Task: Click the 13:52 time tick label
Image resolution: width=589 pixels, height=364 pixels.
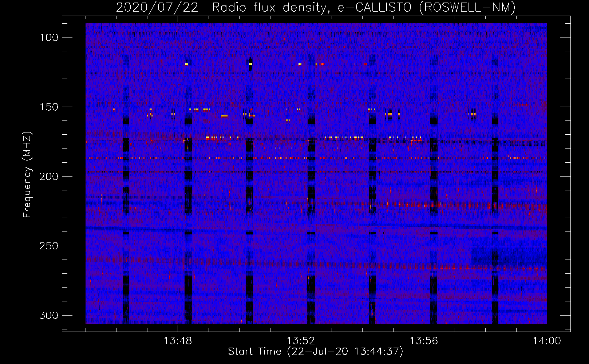Action: pyautogui.click(x=301, y=341)
